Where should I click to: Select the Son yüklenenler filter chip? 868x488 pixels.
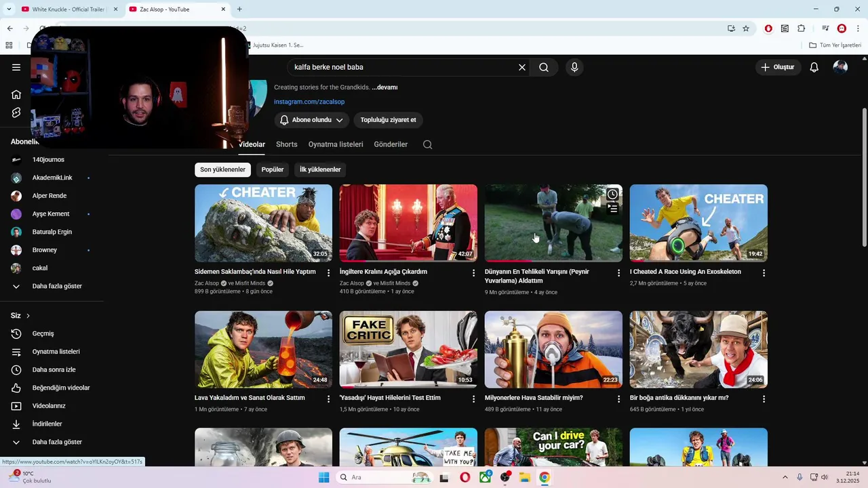coord(222,169)
